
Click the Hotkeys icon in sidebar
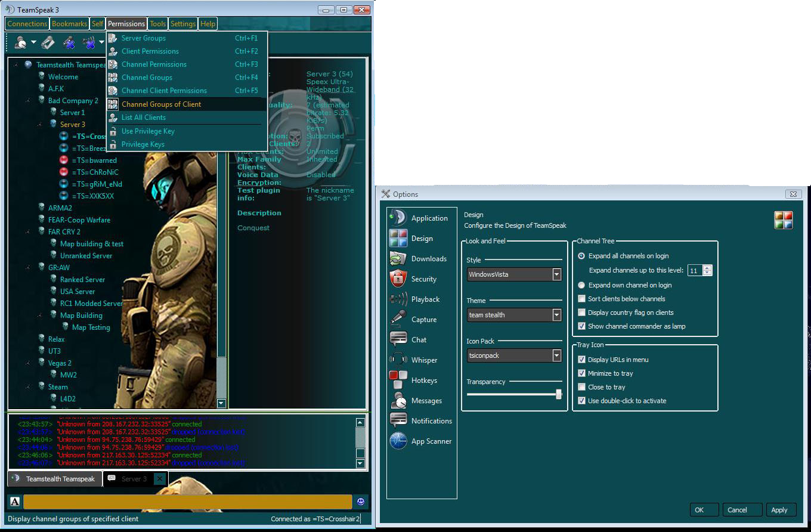pyautogui.click(x=398, y=381)
